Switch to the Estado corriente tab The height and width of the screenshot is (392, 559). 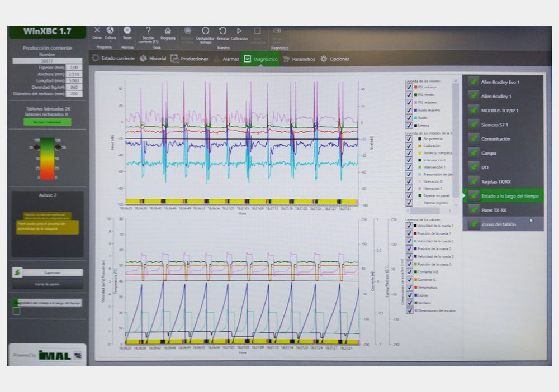click(113, 58)
